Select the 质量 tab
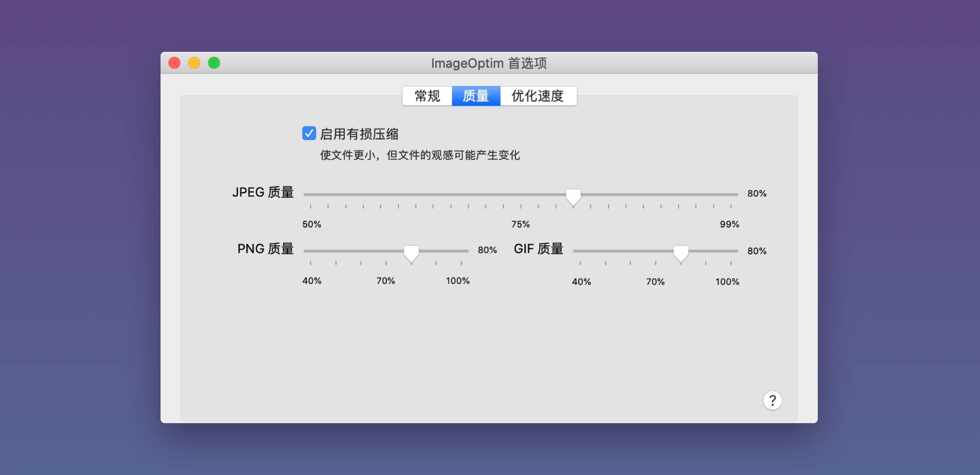This screenshot has height=475, width=980. [476, 96]
